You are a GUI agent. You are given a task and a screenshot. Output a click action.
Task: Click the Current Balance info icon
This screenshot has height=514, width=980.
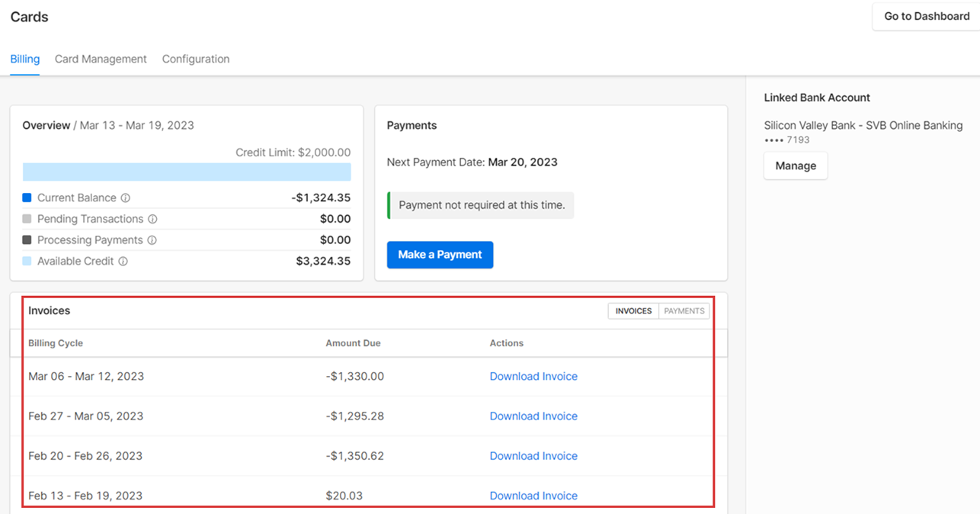(x=126, y=198)
